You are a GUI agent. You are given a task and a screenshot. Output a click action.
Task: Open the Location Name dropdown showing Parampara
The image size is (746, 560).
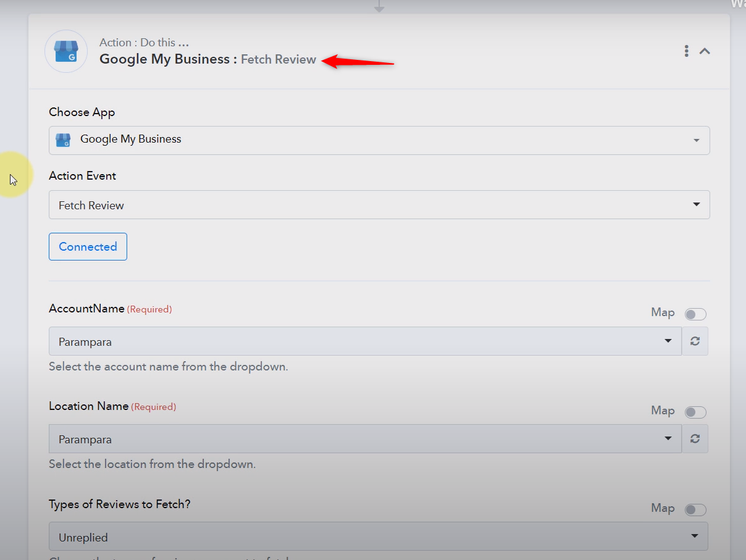365,439
